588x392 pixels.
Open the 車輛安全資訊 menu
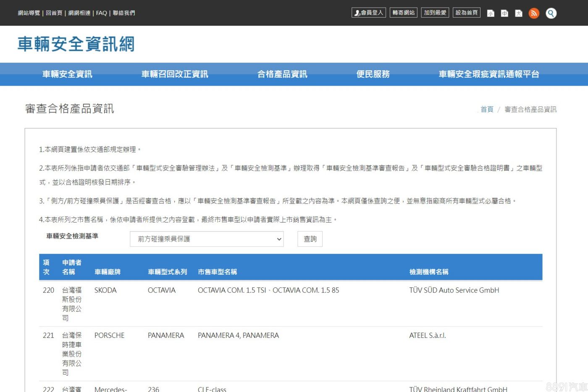click(x=67, y=74)
